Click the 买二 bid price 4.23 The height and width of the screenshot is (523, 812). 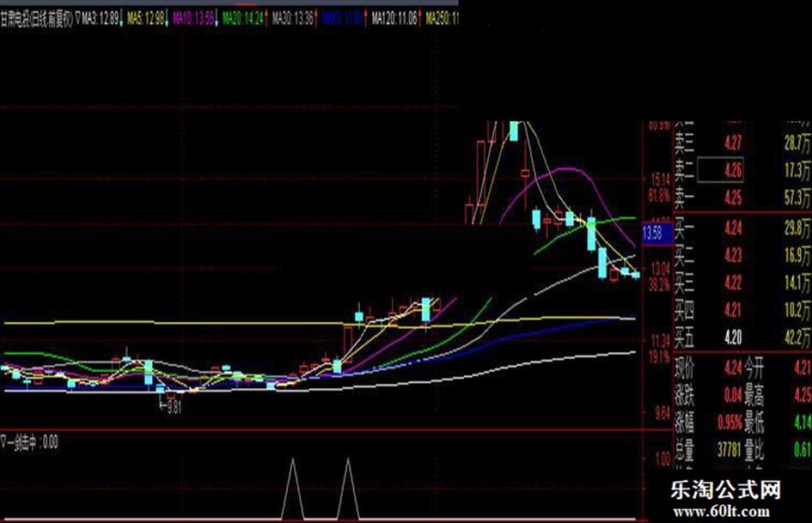tap(733, 255)
